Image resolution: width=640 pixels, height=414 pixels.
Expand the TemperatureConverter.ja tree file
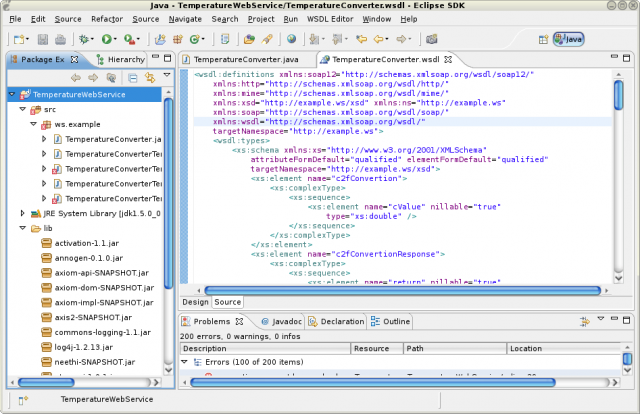coord(44,139)
